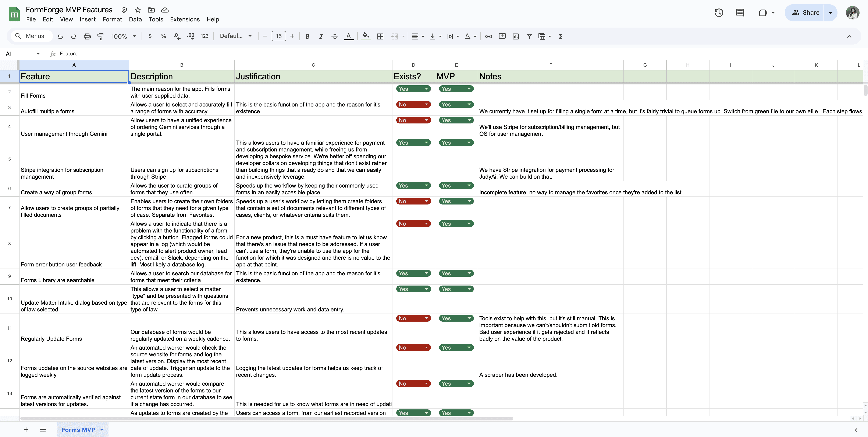The width and height of the screenshot is (868, 437).
Task: Star this FormForge document
Action: coord(138,10)
